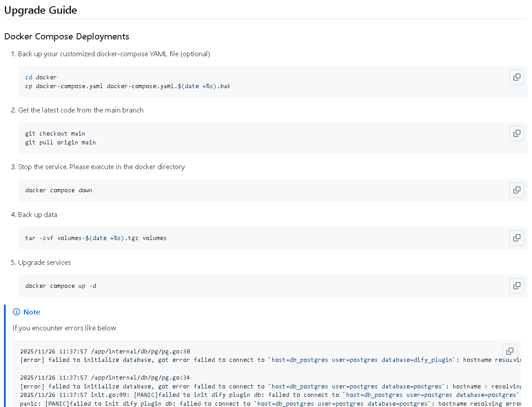The width and height of the screenshot is (532, 407).
Task: Click the cp docker-compose.yaml command line
Action: (128, 86)
